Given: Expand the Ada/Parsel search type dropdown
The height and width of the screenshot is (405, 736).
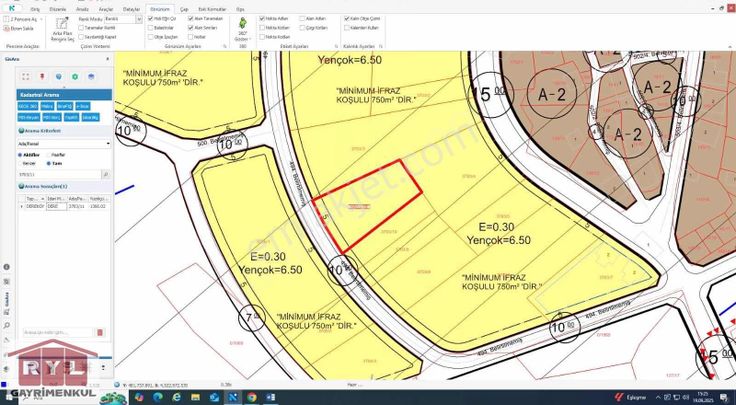Looking at the screenshot, I should [x=107, y=143].
